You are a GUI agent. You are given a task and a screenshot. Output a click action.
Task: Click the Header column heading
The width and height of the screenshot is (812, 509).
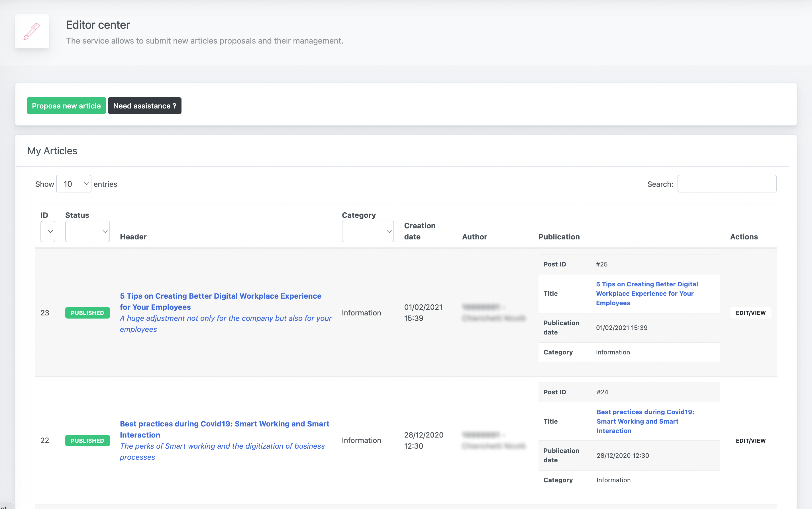133,237
